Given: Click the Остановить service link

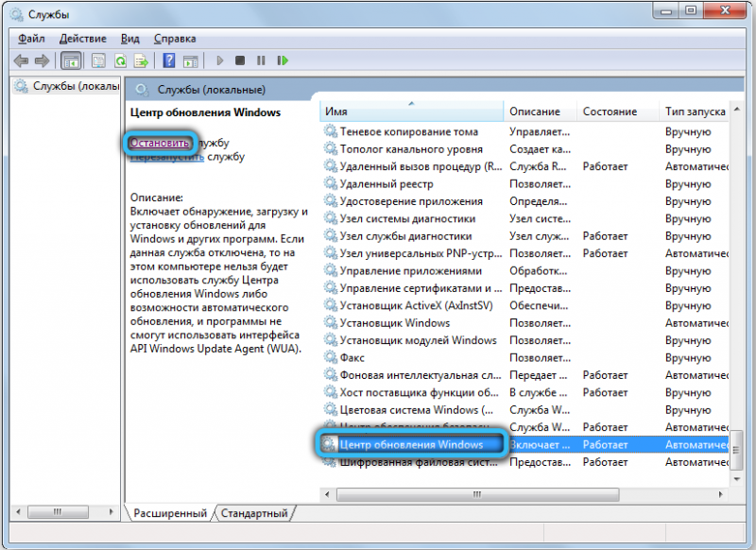Looking at the screenshot, I should [160, 143].
